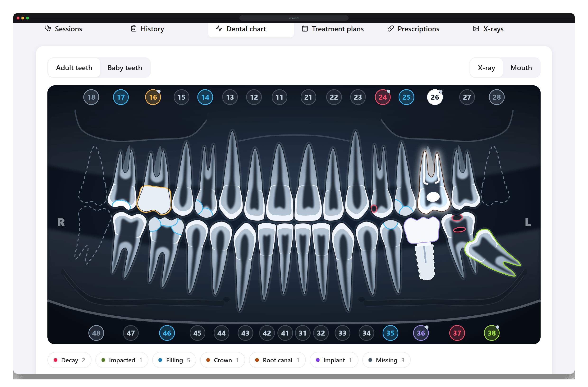Choose tooth number 46 badge
Screen dimensions: 588x387
[167, 333]
